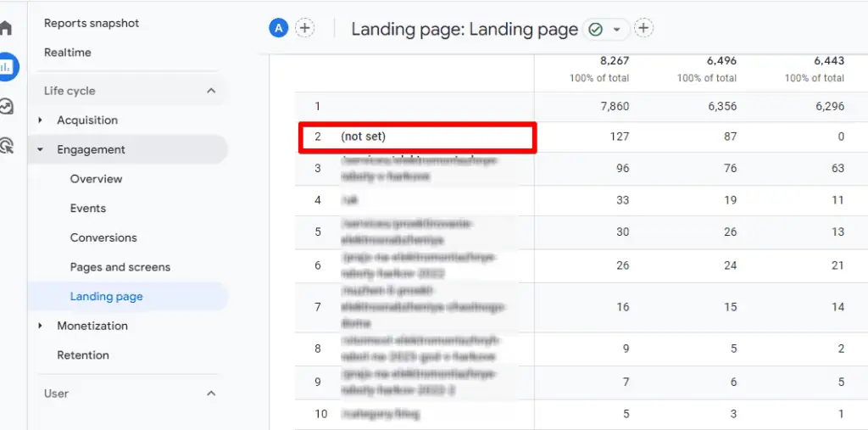Select the Engagement menu item

(x=92, y=149)
